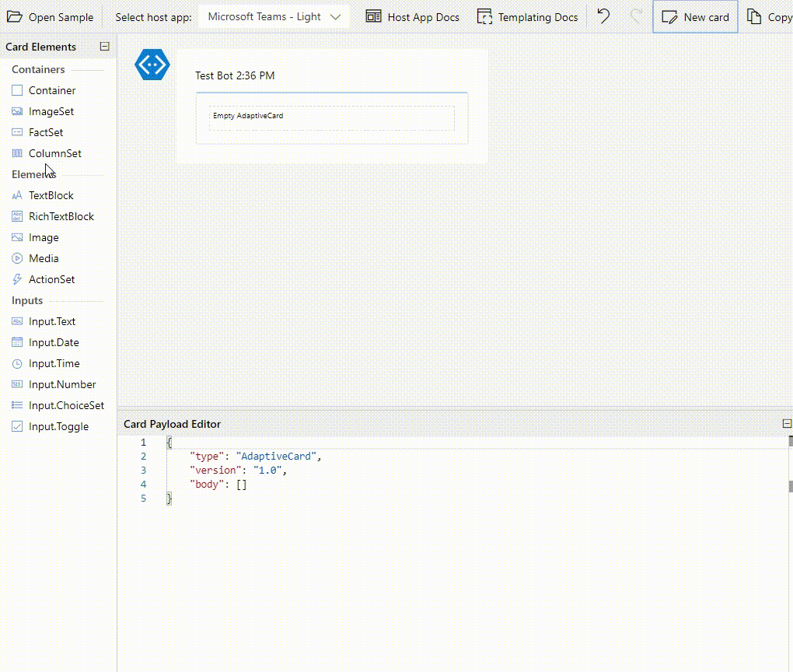Select the Input.Time element icon
This screenshot has width=793, height=672.
(x=17, y=364)
